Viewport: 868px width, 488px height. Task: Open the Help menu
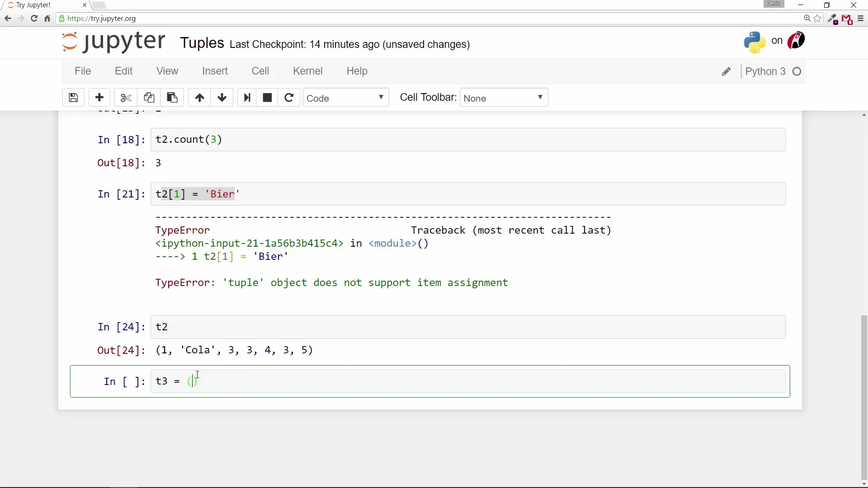pyautogui.click(x=357, y=71)
